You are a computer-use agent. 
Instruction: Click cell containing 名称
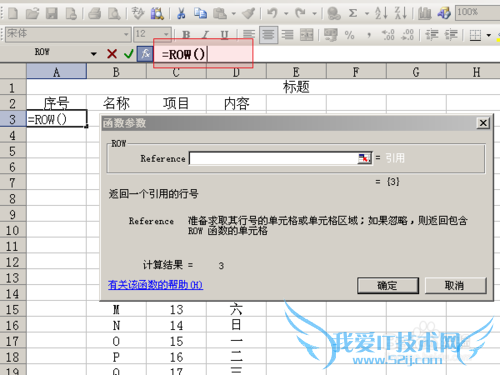tap(116, 103)
